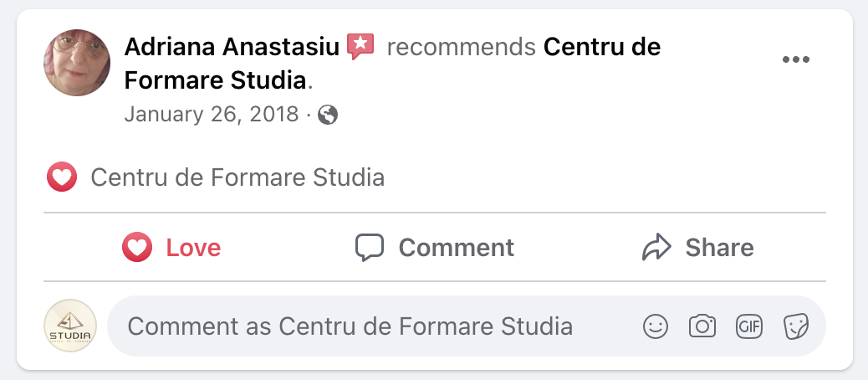868x380 pixels.
Task: View who reacted beside the heart summary
Action: tap(237, 177)
